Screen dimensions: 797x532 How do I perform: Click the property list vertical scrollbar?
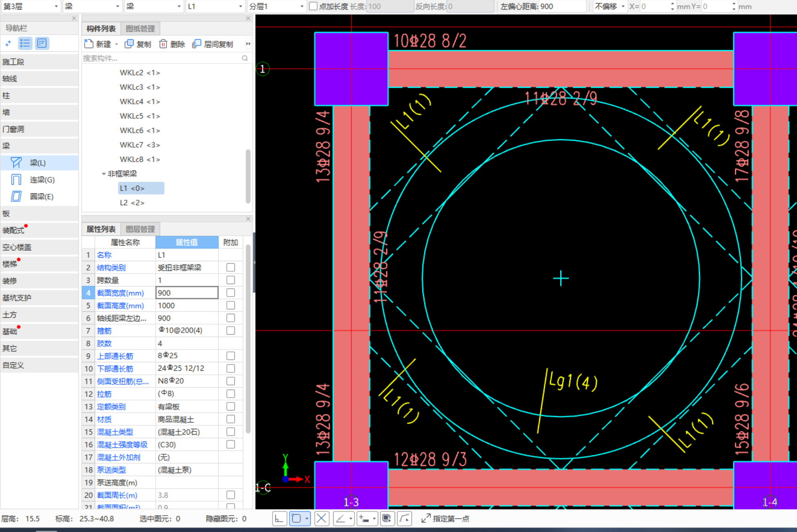click(x=248, y=339)
